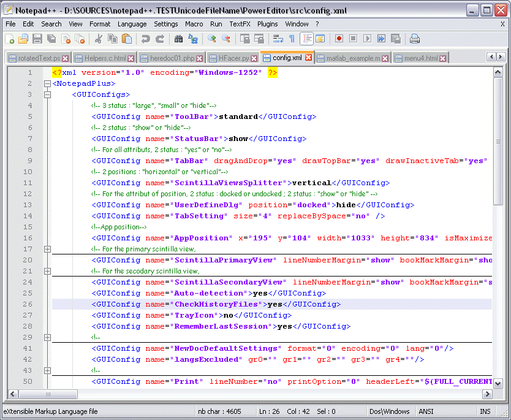511x420 pixels.
Task: Zoom in on the text
Action: (212, 38)
